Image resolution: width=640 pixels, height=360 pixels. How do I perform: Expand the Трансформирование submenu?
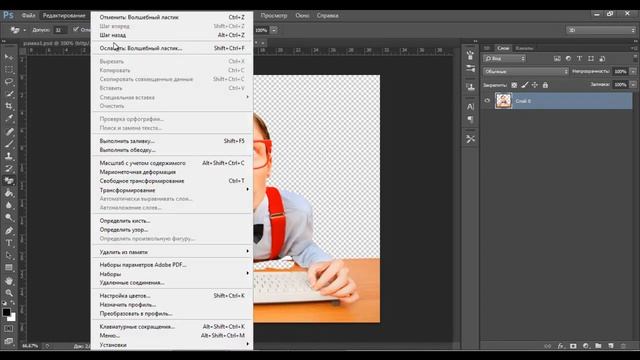(171, 190)
